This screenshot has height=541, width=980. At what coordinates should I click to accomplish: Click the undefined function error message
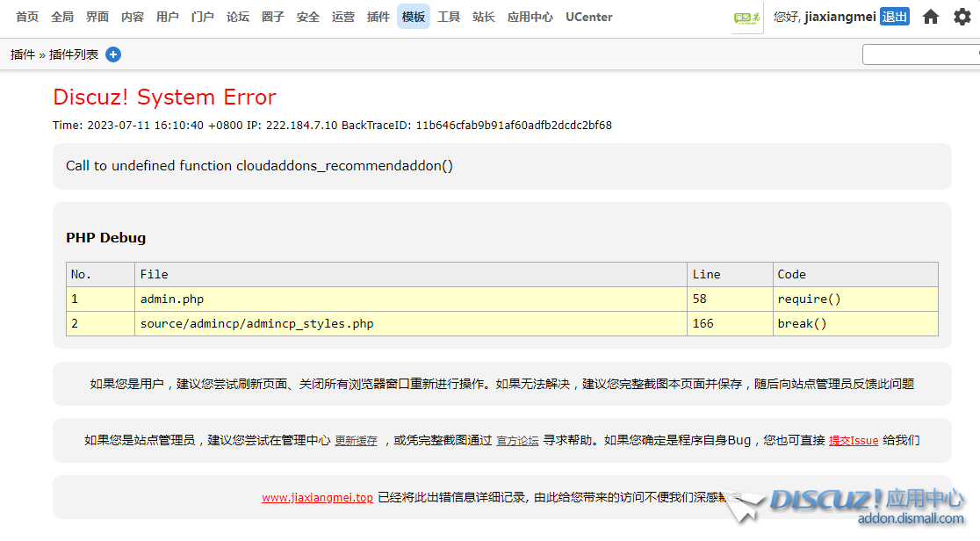(x=259, y=166)
